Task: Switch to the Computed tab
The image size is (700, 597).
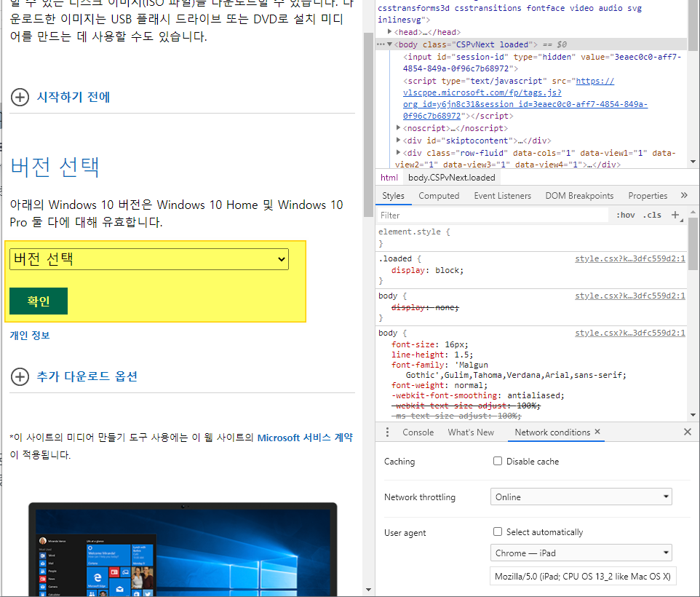Action: coord(439,196)
